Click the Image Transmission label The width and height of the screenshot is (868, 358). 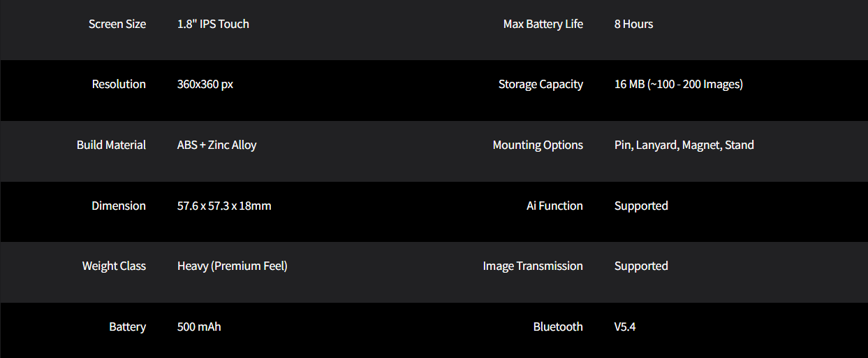click(x=533, y=266)
